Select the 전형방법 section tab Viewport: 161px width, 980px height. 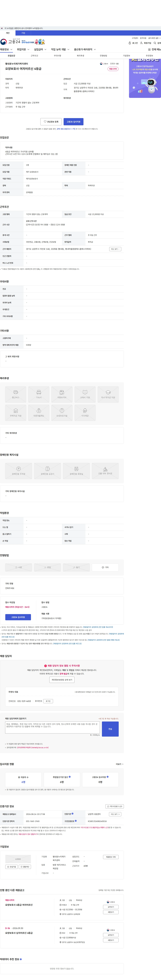[103, 56]
